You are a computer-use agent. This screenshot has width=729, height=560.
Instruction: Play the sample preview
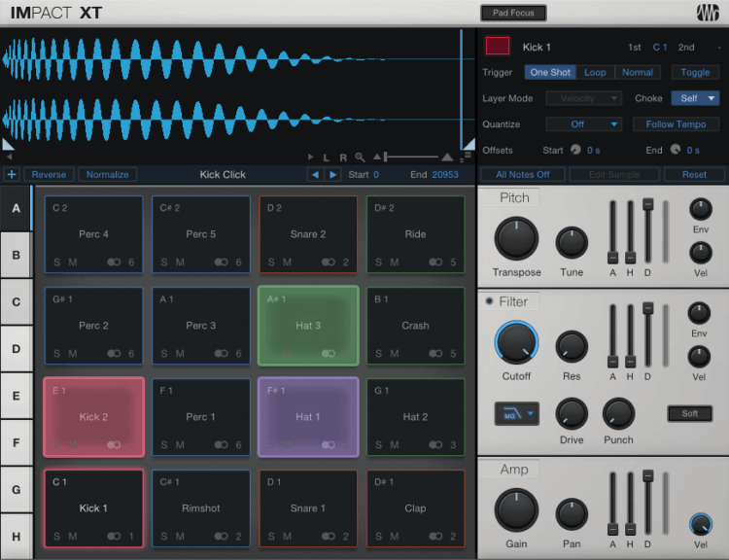click(x=311, y=157)
